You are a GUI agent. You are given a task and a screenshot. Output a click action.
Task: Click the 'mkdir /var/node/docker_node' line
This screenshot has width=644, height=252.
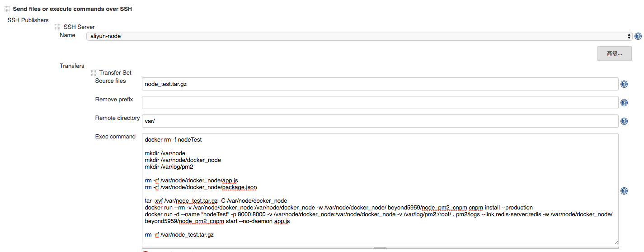(183, 160)
